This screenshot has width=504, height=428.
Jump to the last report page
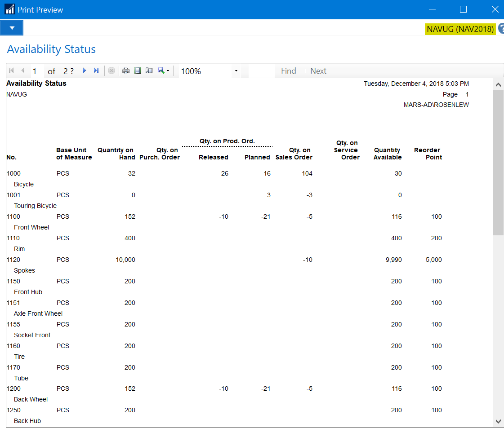click(x=96, y=71)
